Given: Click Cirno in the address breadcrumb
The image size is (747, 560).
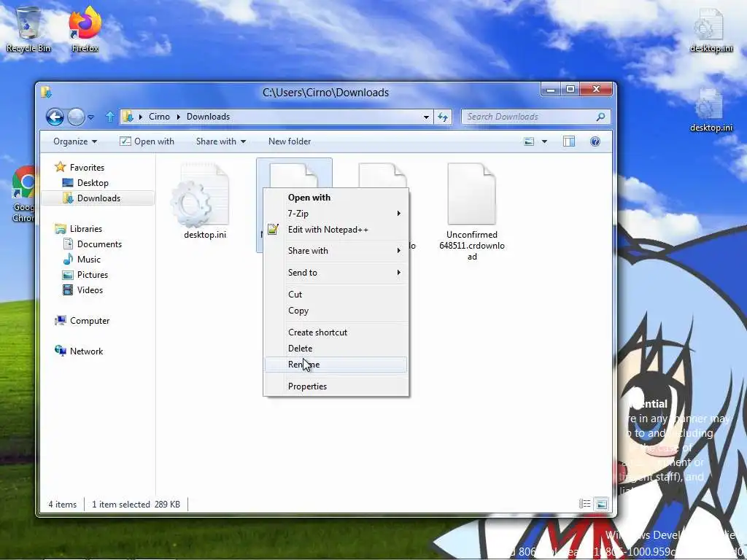Looking at the screenshot, I should tap(159, 117).
